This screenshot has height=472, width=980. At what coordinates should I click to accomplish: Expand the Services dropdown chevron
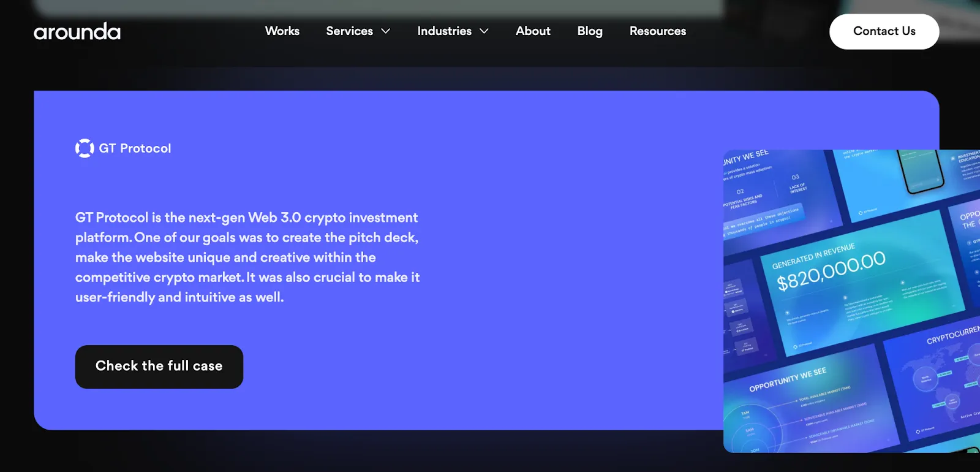pyautogui.click(x=385, y=31)
